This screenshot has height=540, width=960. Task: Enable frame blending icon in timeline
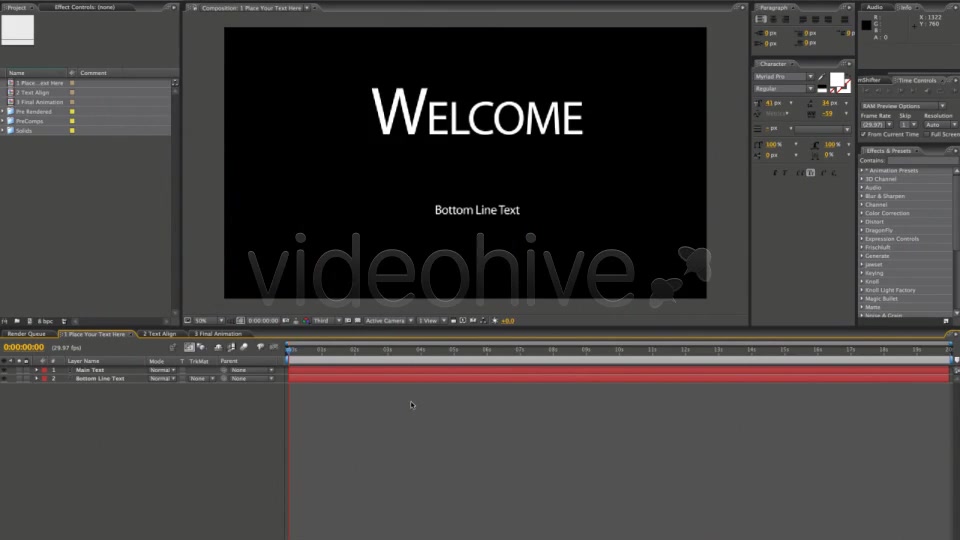(231, 347)
